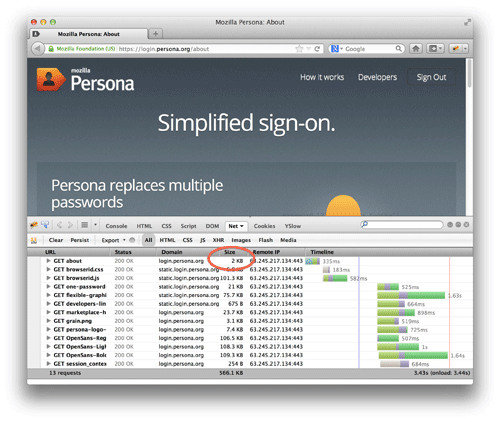Click the green padlock site identity icon

[x=51, y=49]
